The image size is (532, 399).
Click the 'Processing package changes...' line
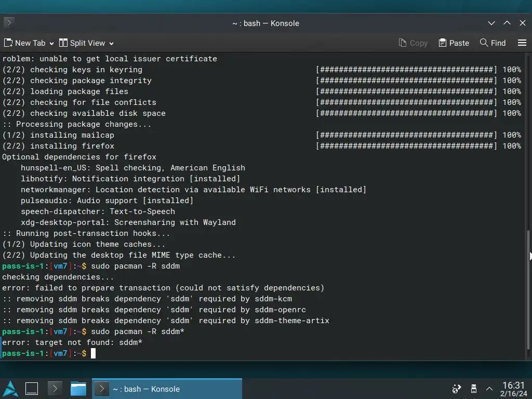tap(77, 124)
